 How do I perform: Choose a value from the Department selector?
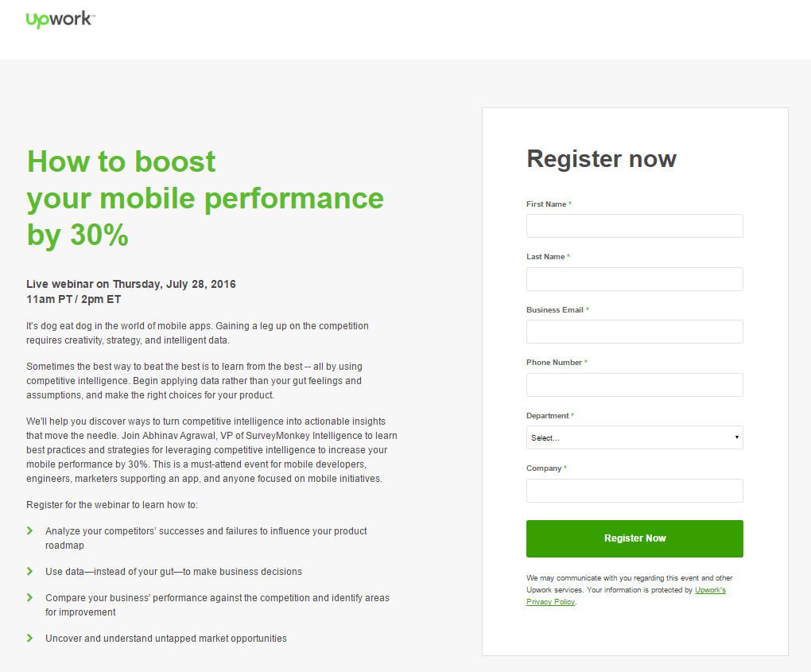[x=634, y=437]
